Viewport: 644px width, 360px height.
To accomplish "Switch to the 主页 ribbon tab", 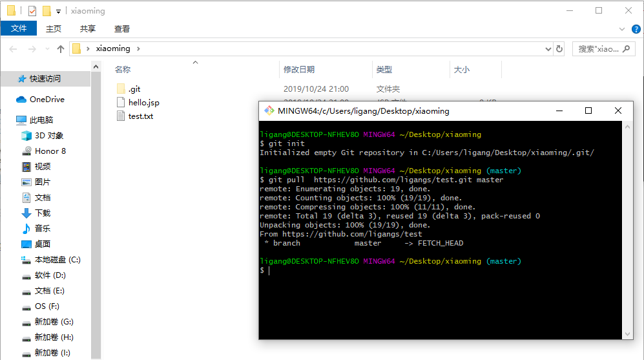I will coord(54,29).
